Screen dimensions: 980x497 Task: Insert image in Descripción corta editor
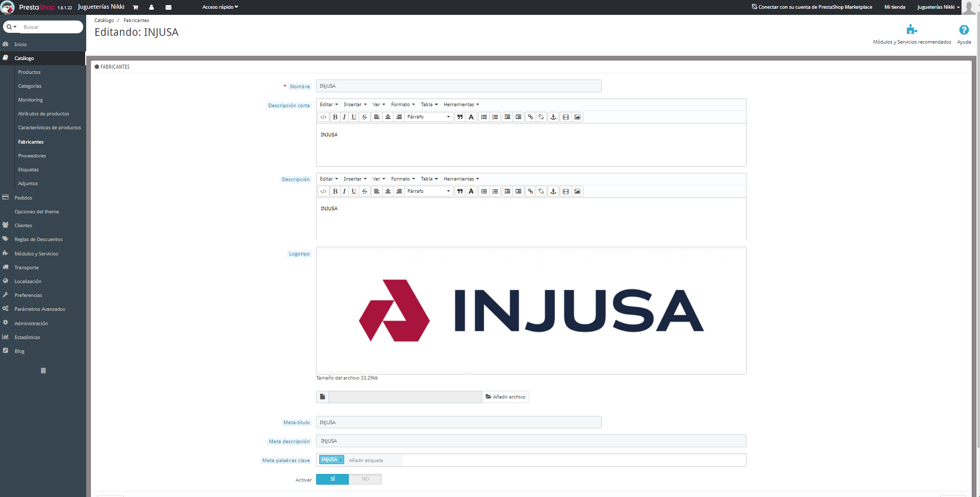pyautogui.click(x=577, y=117)
